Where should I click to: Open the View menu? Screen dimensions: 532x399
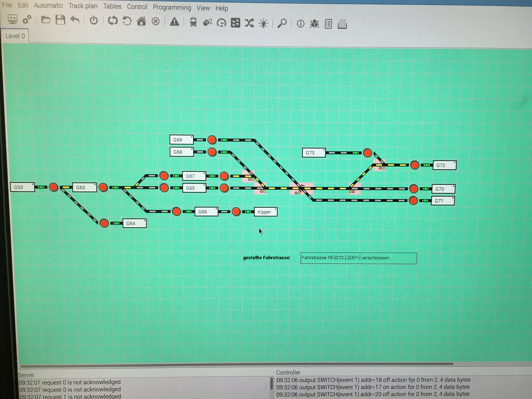click(203, 8)
